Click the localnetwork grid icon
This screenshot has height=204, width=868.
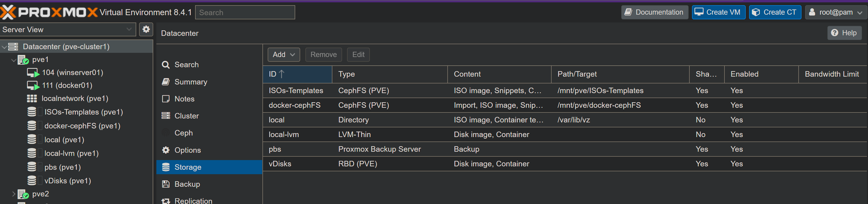pyautogui.click(x=32, y=99)
